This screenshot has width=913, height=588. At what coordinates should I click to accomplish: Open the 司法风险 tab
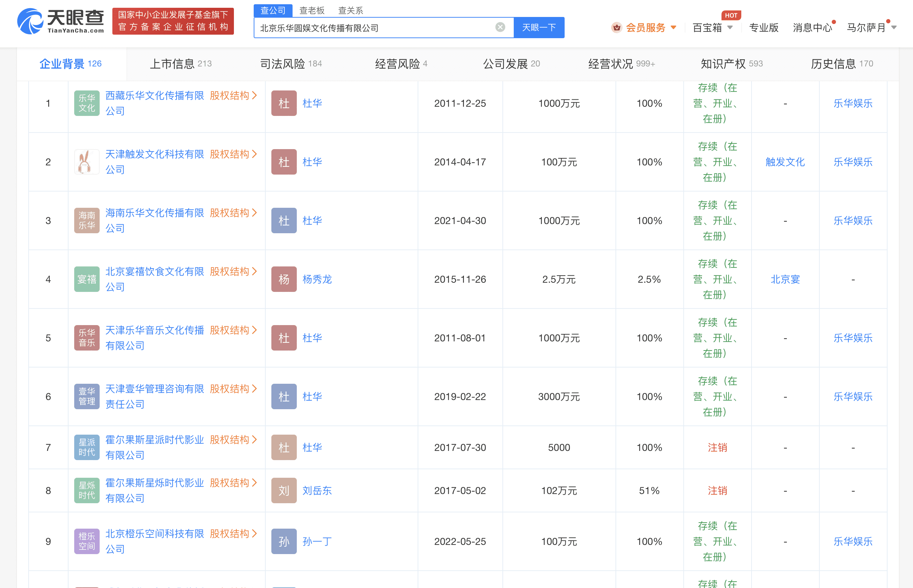(x=291, y=64)
